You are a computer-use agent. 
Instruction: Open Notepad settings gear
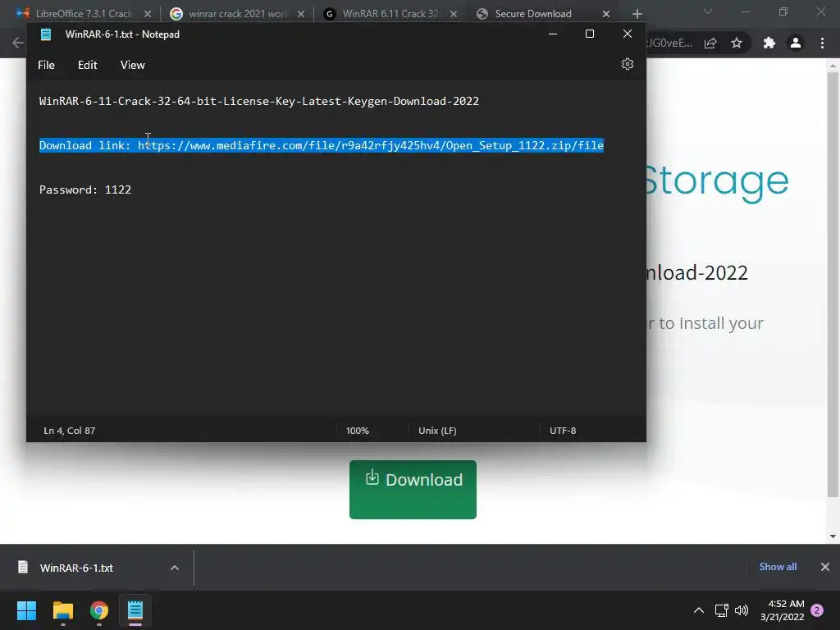click(x=628, y=64)
